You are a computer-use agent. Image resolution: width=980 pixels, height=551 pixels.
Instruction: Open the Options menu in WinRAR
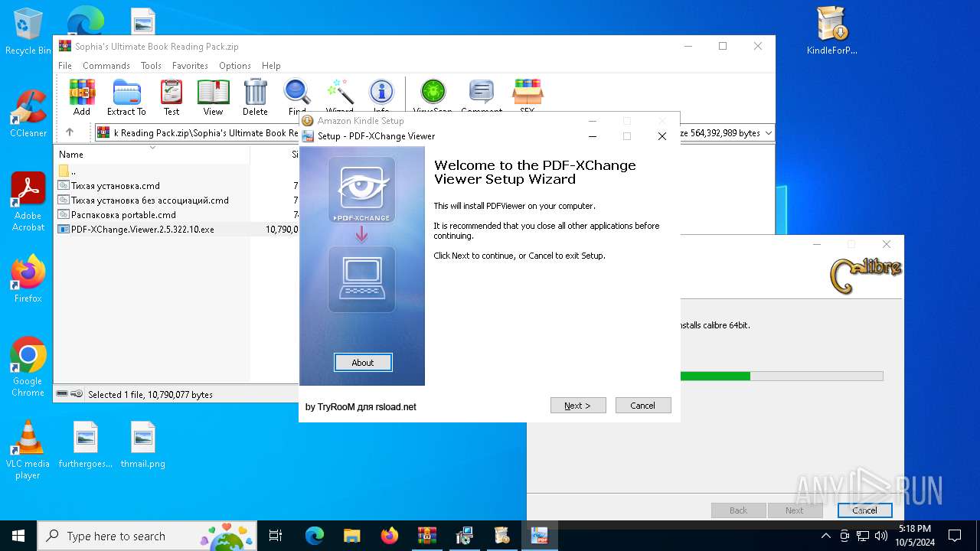point(235,66)
